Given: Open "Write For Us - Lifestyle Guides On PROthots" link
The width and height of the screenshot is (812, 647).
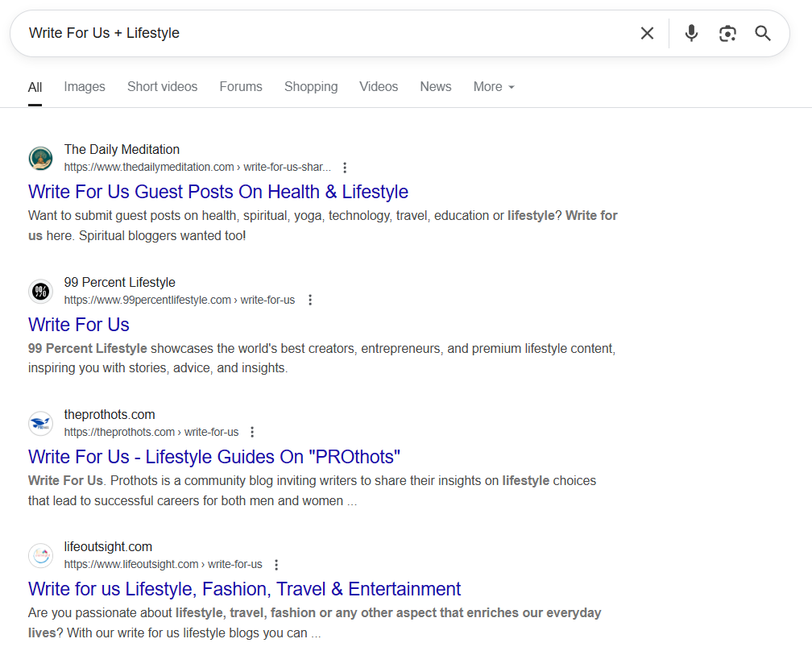Looking at the screenshot, I should coord(214,457).
